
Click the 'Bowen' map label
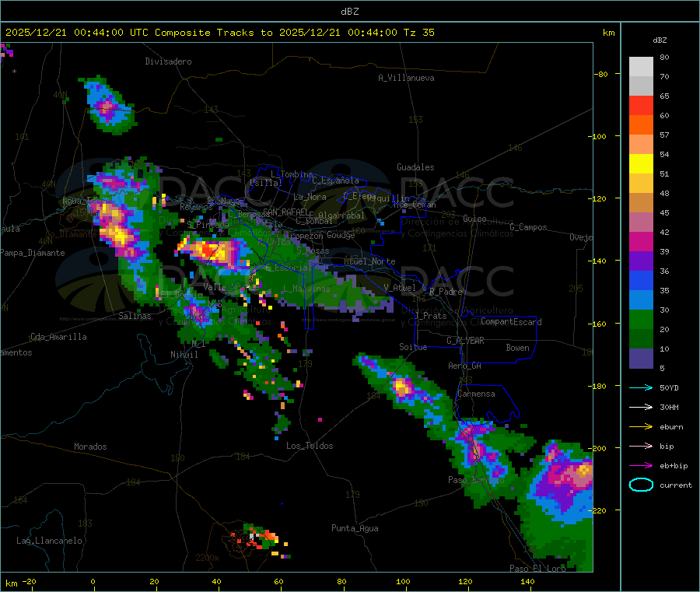[517, 348]
